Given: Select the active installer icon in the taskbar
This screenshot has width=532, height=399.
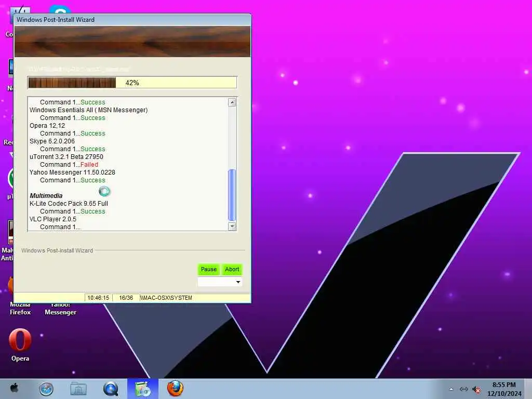Looking at the screenshot, I should pos(143,389).
